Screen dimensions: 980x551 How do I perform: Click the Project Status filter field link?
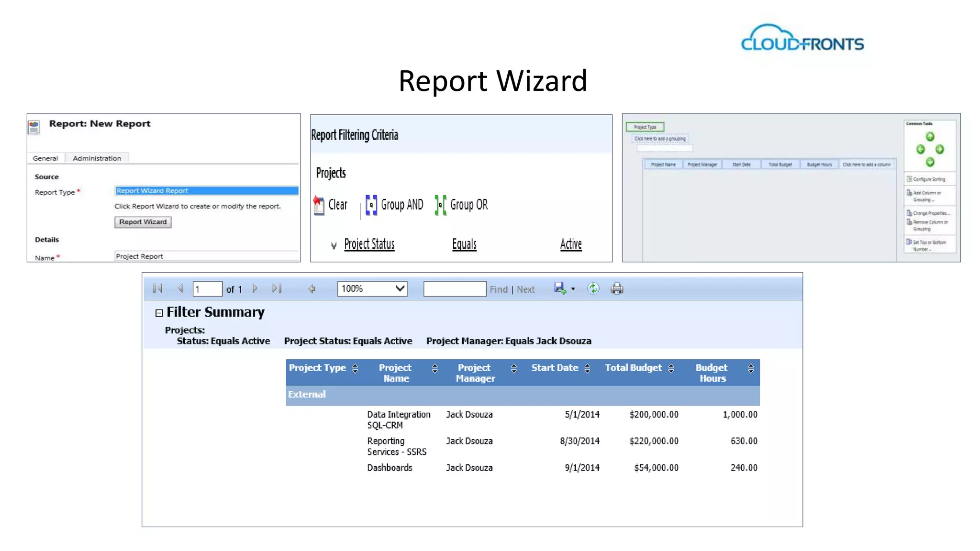click(369, 244)
